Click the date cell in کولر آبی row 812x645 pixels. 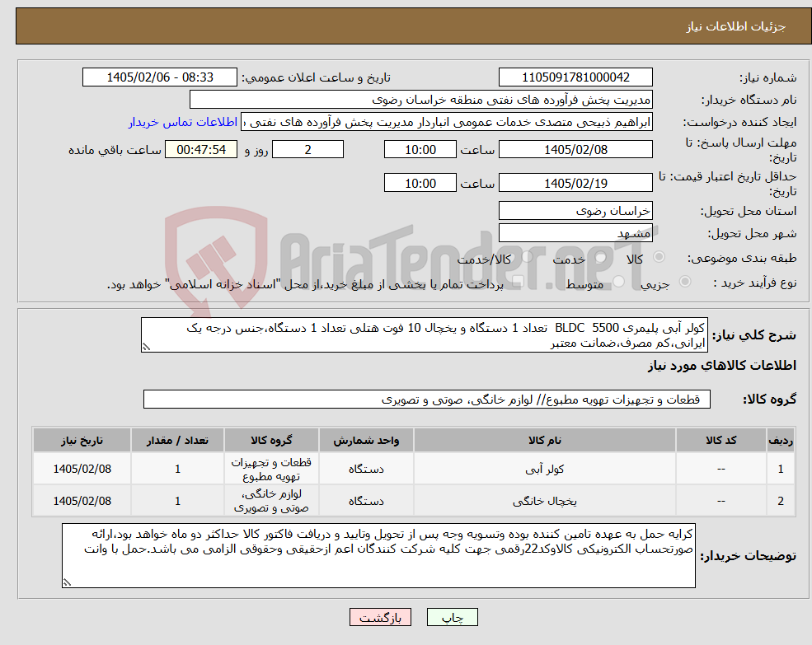tap(82, 469)
